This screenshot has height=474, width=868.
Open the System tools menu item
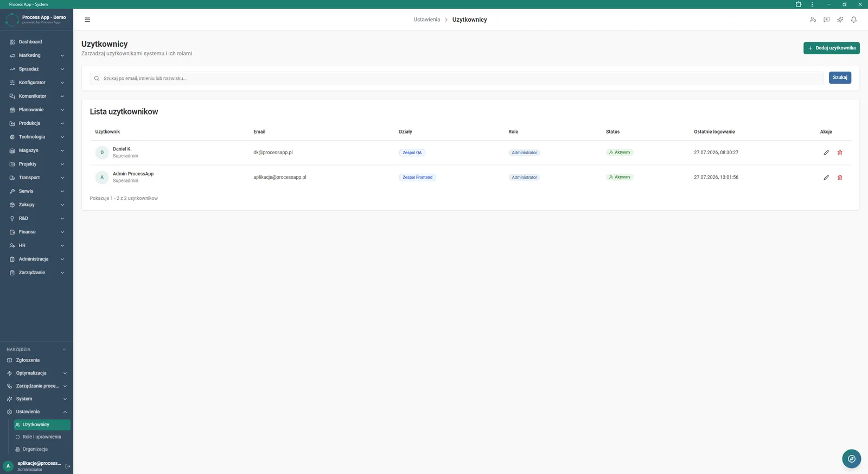point(36,399)
